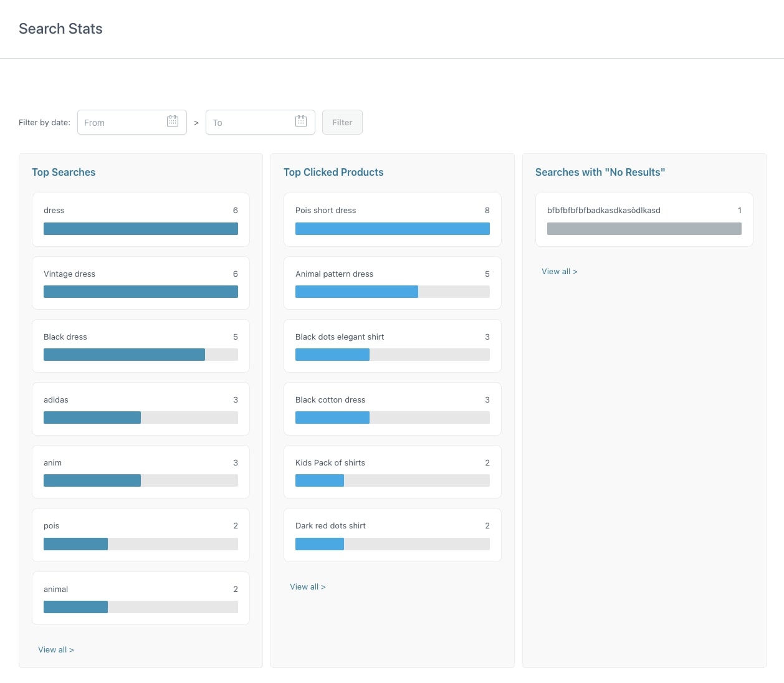Click the calendar icon in To field

tap(301, 122)
